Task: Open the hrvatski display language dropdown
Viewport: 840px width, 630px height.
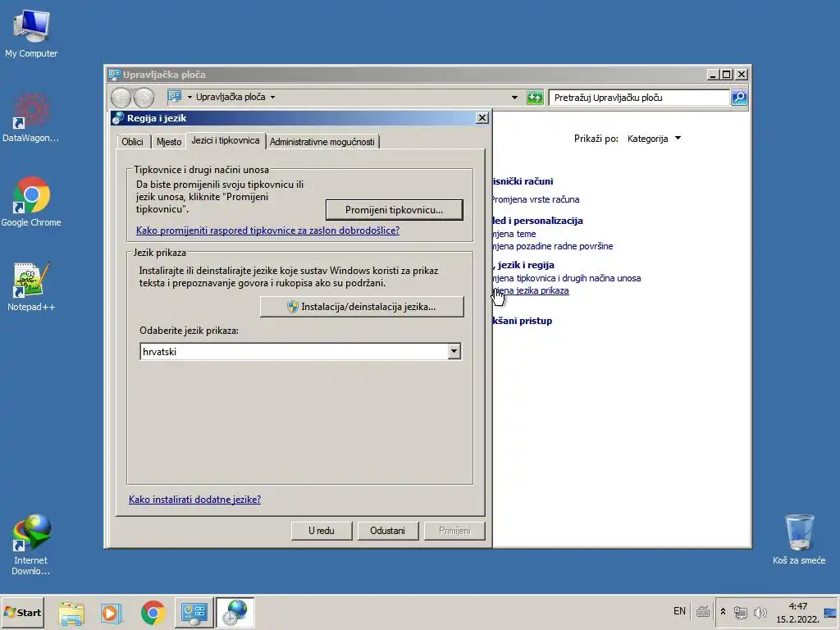Action: 300,351
